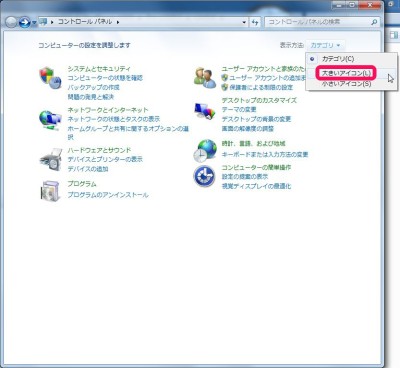Open the Desktop Customization monitor icon
Screen dimensions: 400x368
point(205,111)
